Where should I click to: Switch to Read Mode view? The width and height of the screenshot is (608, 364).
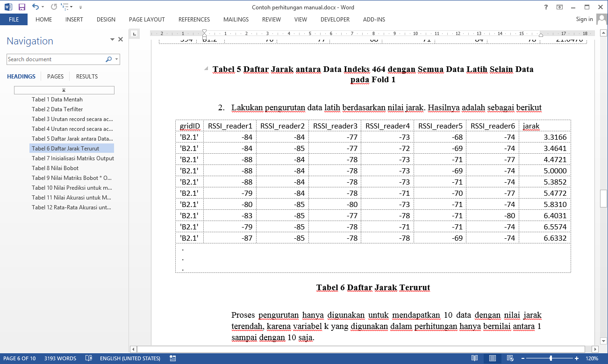point(475,358)
